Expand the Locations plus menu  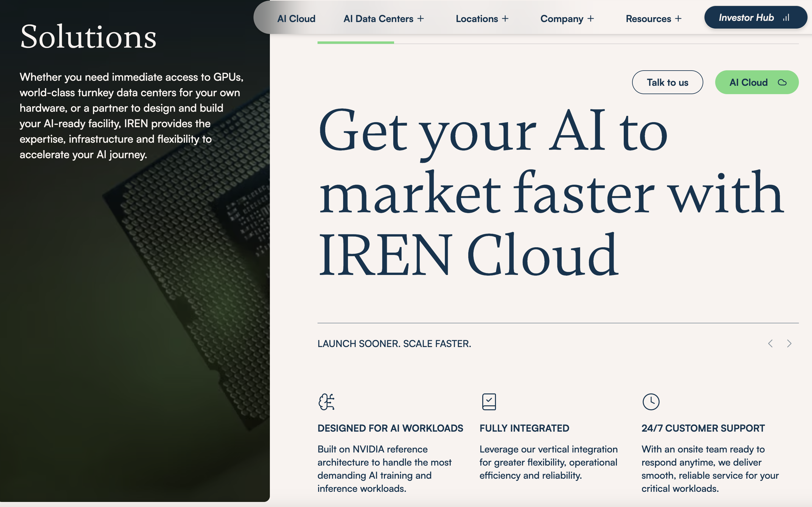click(x=505, y=19)
